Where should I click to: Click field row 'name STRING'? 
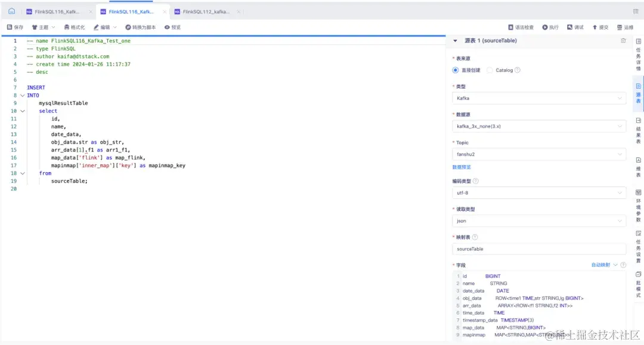pyautogui.click(x=539, y=284)
